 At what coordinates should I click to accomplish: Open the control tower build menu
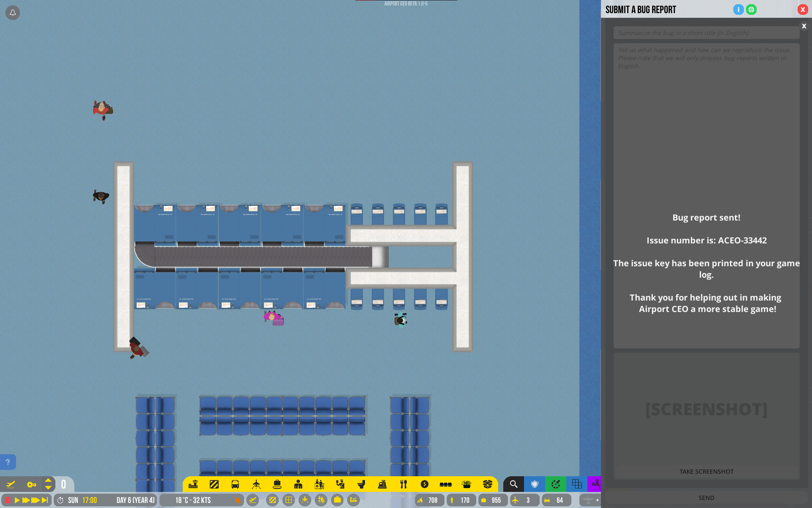pyautogui.click(x=193, y=484)
